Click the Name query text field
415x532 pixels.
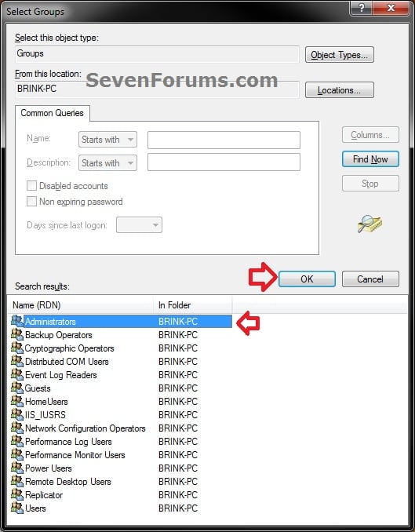(224, 140)
